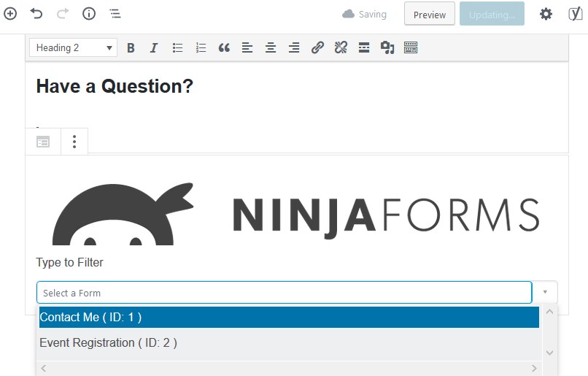Click the dropdown list scroll down arrow
The image size is (588, 376).
[x=550, y=353]
